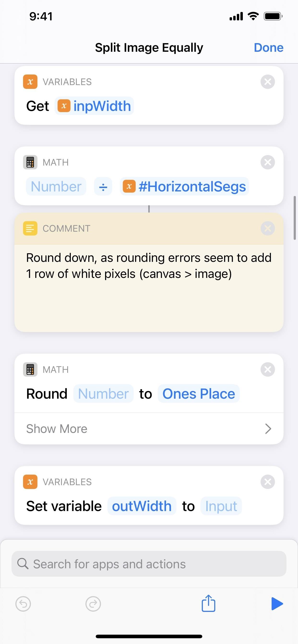Remove the Get inpWidth variable action

[268, 82]
